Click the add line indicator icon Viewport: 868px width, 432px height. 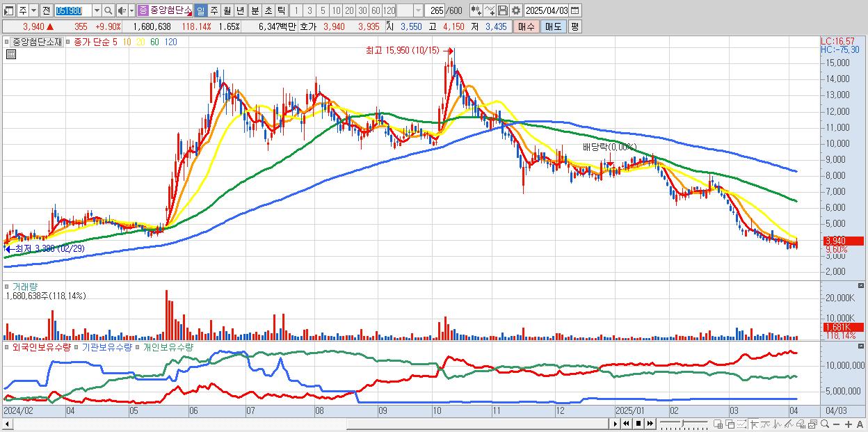[x=490, y=10]
